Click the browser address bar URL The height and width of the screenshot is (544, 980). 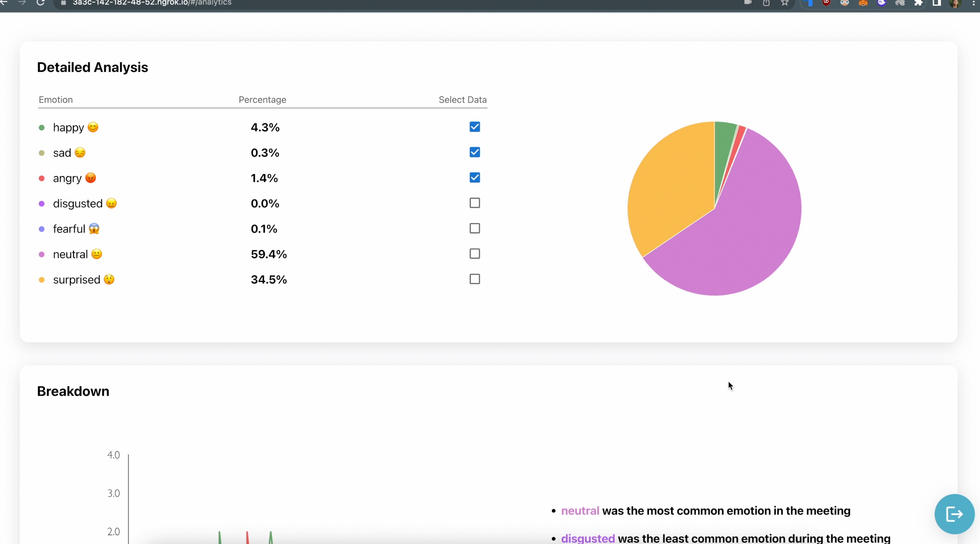pos(152,3)
